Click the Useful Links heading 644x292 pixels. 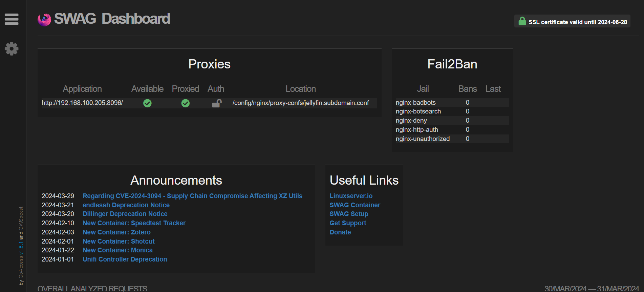(364, 181)
